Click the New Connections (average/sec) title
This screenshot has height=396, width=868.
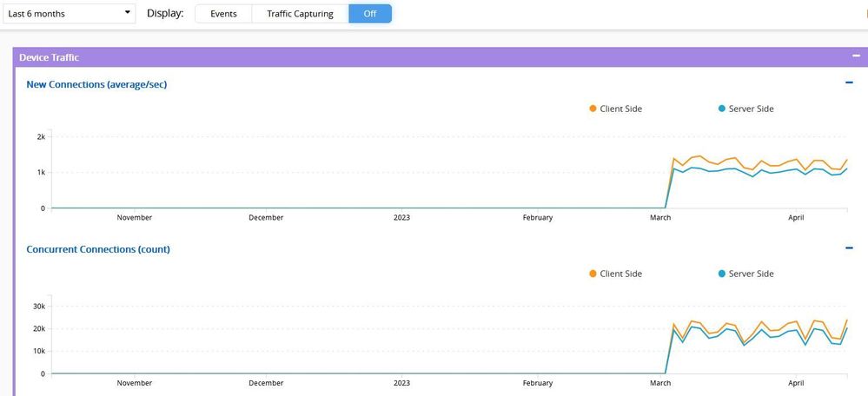tap(96, 84)
